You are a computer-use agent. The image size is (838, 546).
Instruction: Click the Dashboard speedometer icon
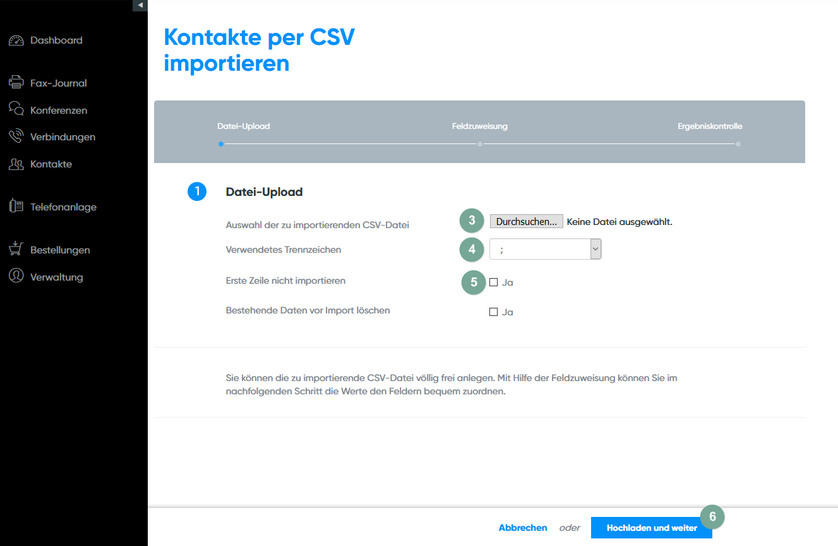(x=16, y=41)
